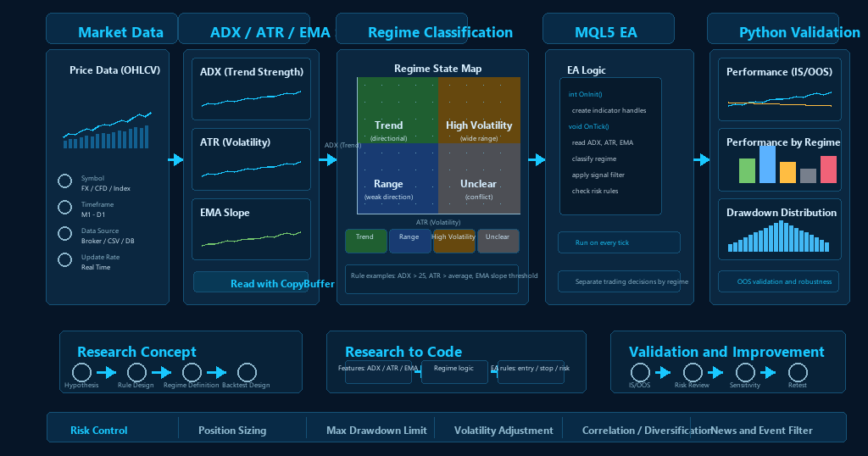The image size is (868, 456).
Task: Click the 'create indicator handles' code line
Action: 609,111
